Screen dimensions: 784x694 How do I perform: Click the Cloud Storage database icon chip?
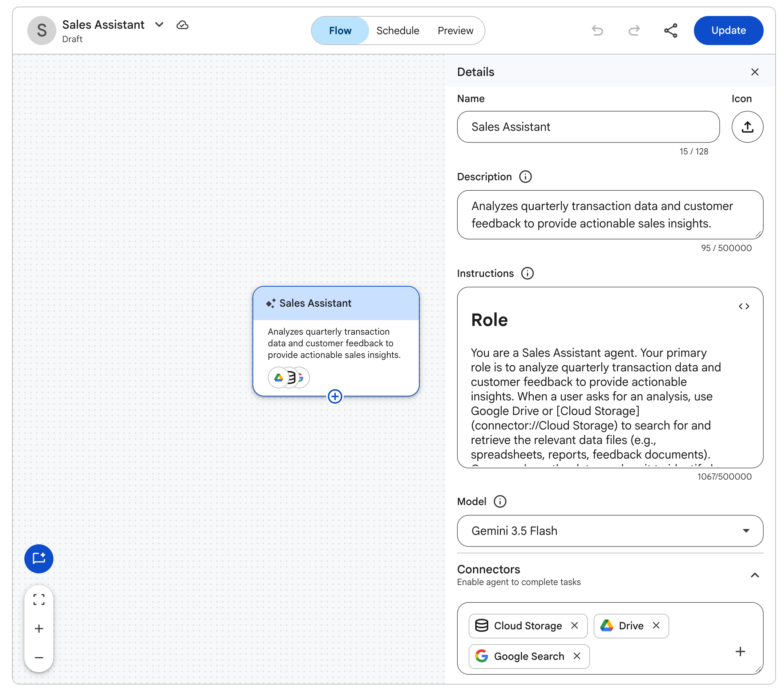tap(481, 625)
